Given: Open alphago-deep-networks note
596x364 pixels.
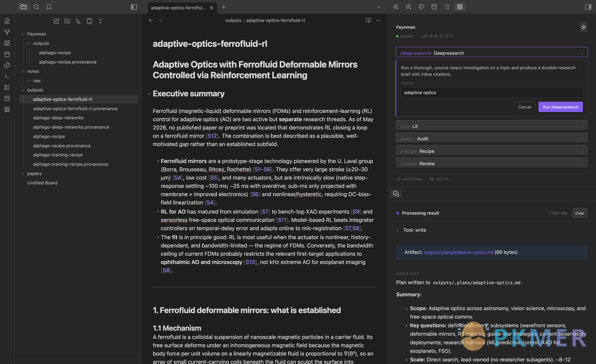Looking at the screenshot, I should coord(58,118).
